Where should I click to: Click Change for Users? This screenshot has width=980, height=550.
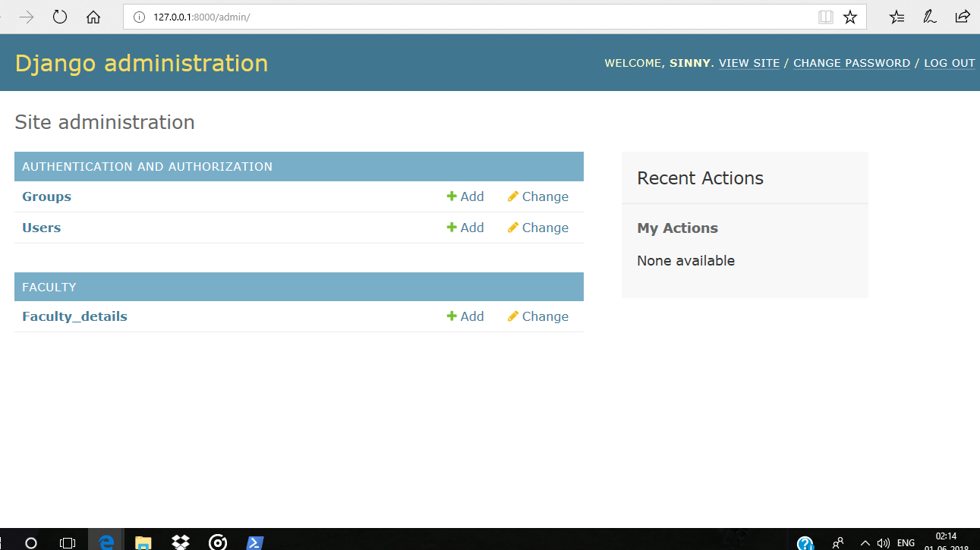[x=538, y=228]
